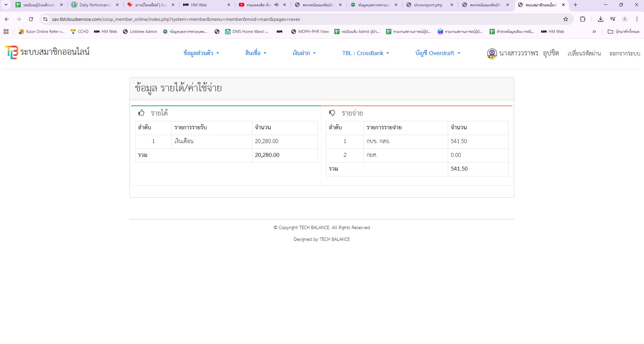Click the เปลี่ยนรหัสผ่าน link

tap(584, 53)
